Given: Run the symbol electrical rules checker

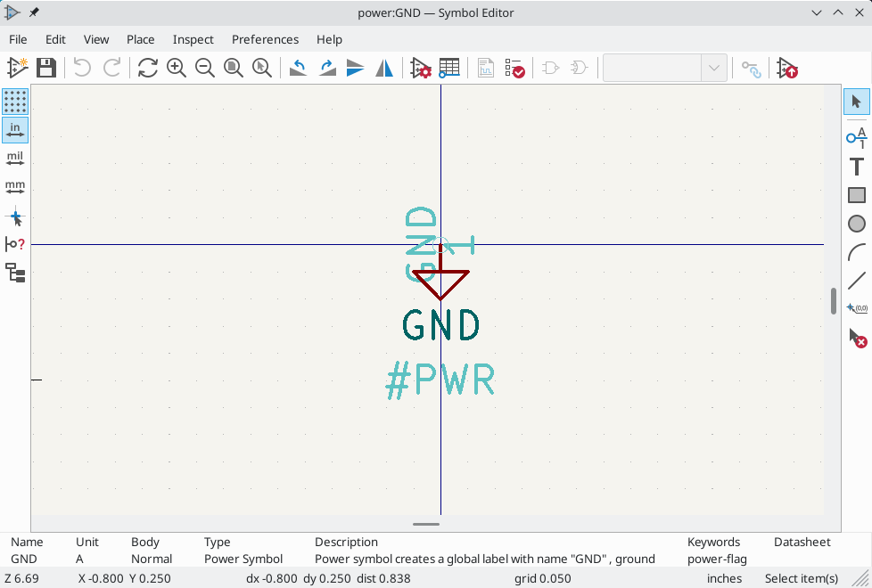Looking at the screenshot, I should 515,68.
